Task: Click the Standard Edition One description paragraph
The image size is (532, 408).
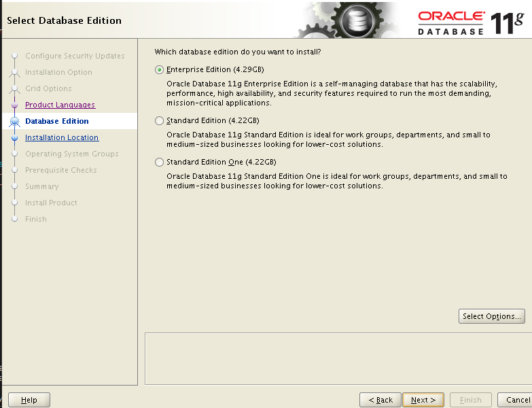Action: coord(337,181)
